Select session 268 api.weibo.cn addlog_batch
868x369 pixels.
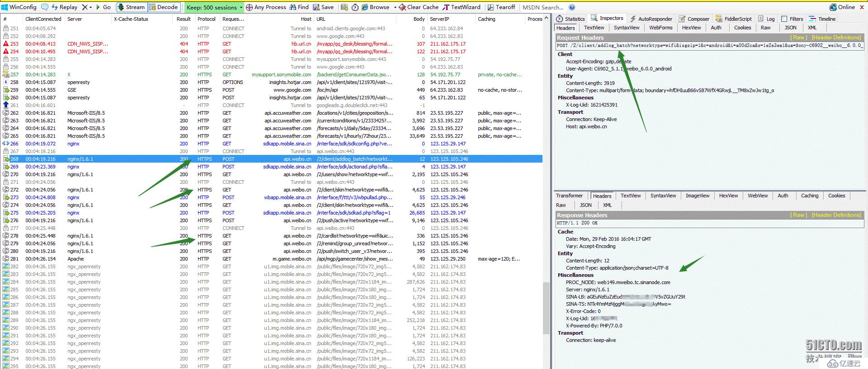[272, 159]
